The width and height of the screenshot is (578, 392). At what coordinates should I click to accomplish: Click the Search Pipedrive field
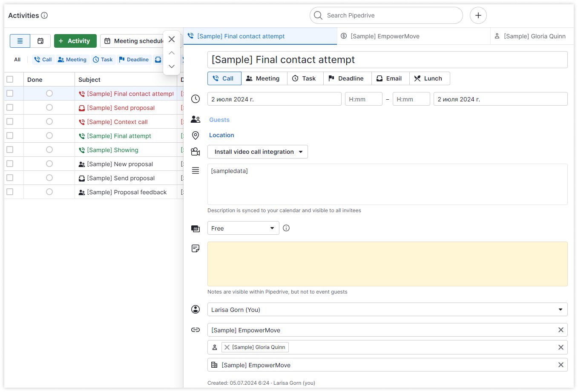[386, 15]
